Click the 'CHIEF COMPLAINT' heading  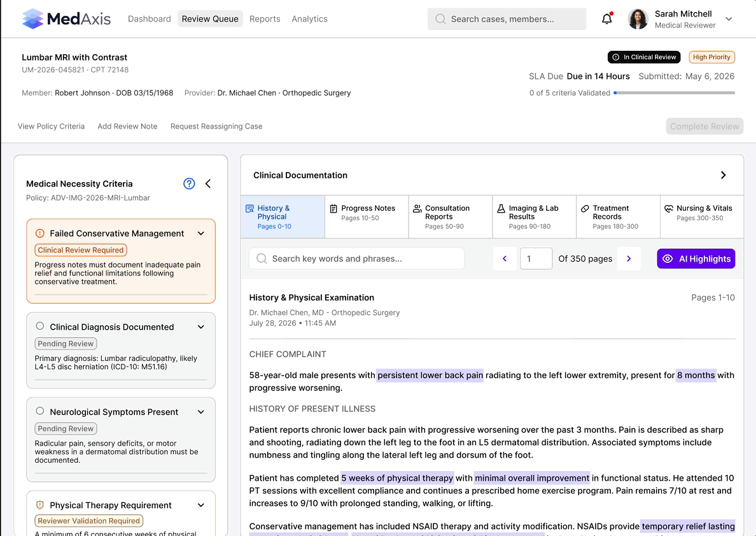288,354
